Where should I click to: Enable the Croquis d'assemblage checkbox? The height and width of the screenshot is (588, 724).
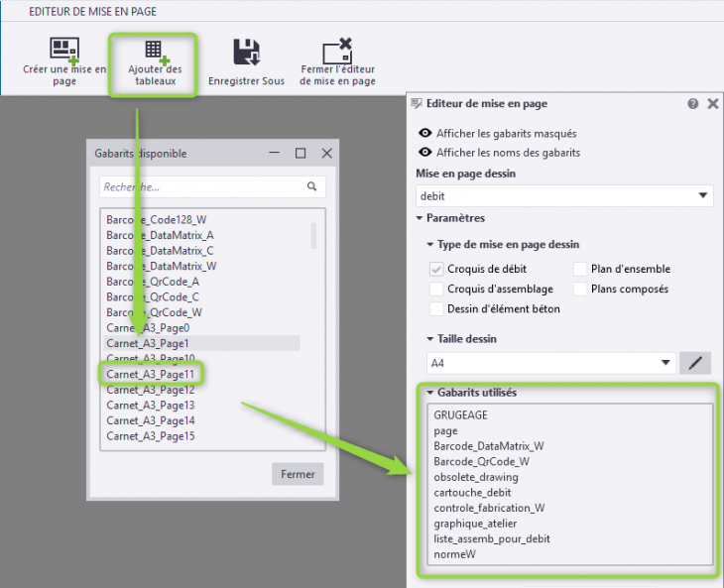coord(436,289)
